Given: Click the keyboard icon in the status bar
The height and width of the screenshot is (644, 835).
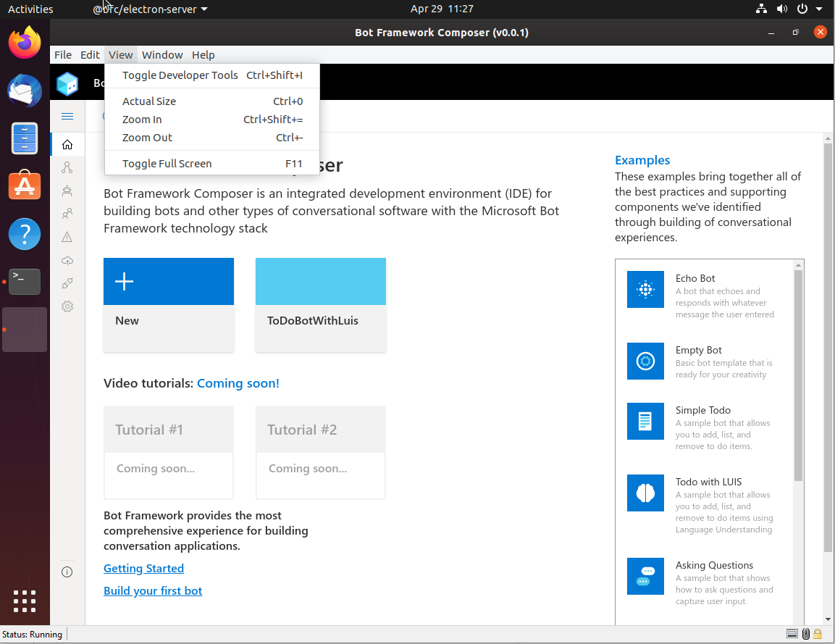Looking at the screenshot, I should (x=792, y=634).
